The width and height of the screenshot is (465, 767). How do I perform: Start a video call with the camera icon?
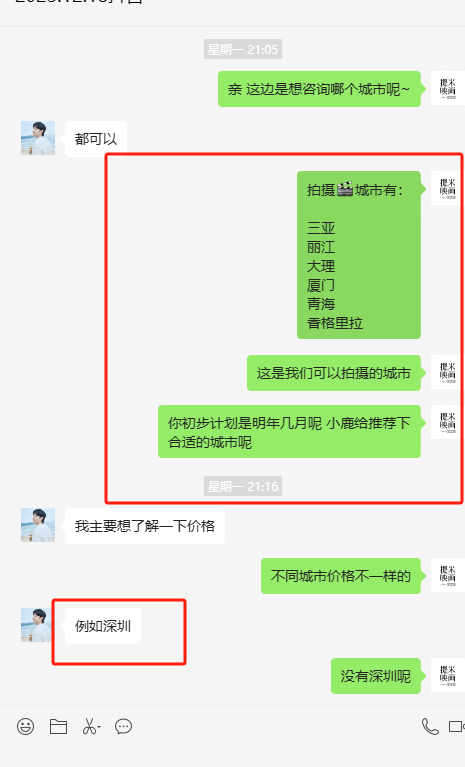point(457,726)
